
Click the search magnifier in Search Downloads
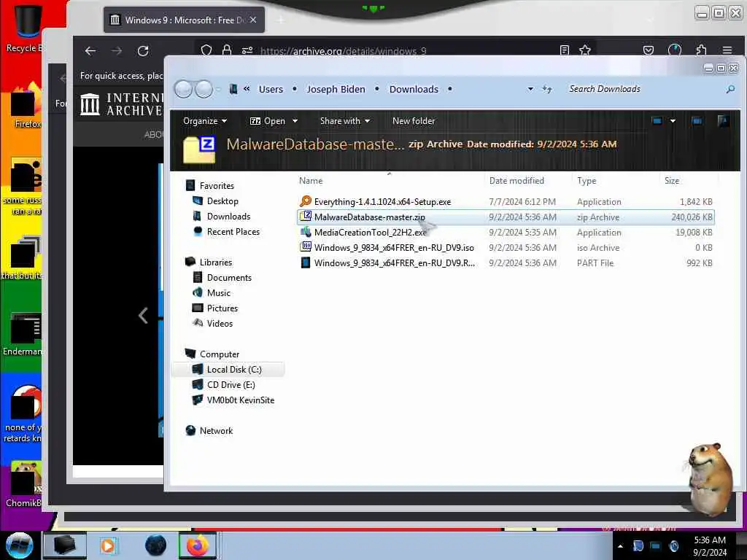(729, 89)
